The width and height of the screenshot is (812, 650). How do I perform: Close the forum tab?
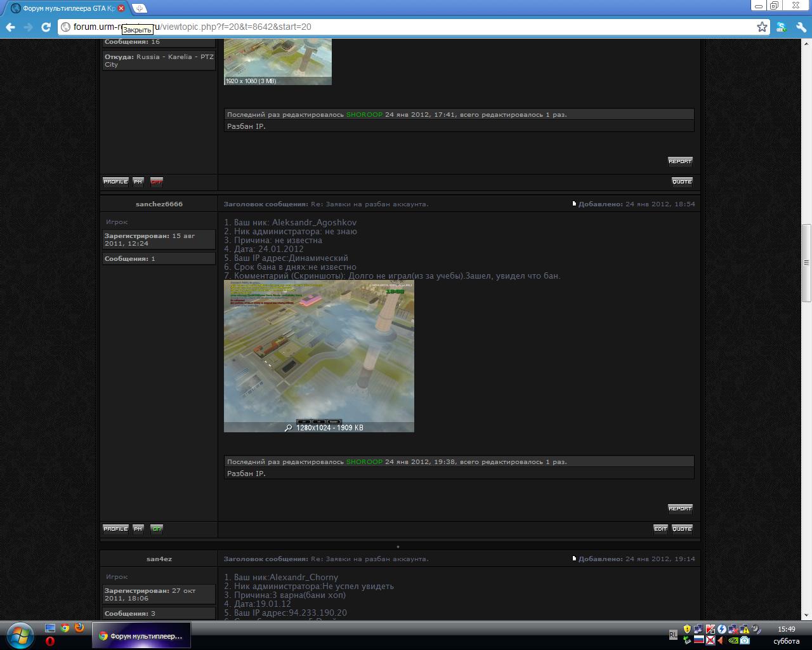coord(121,8)
